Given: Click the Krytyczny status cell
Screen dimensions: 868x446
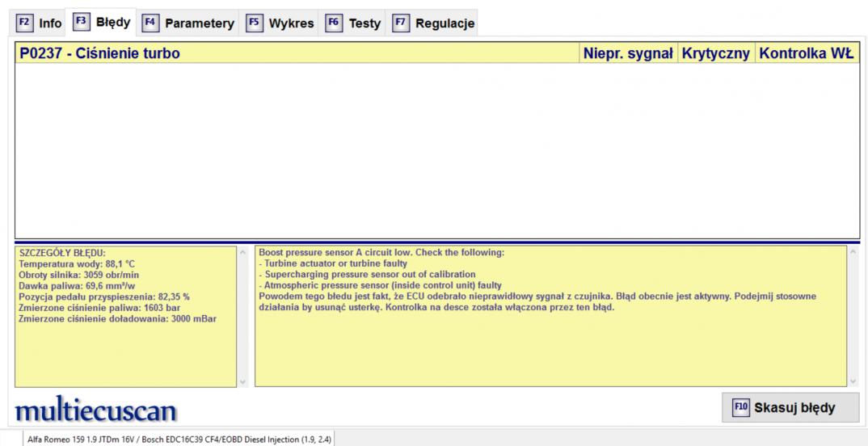Looking at the screenshot, I should (x=716, y=53).
